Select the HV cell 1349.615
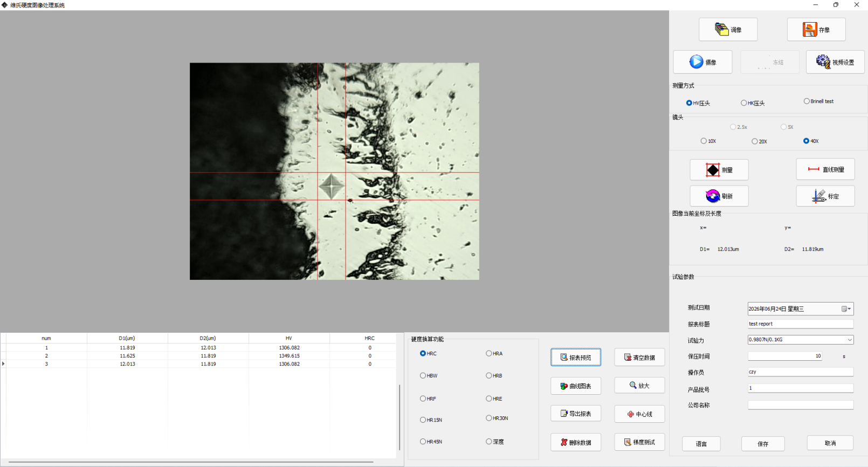 289,356
